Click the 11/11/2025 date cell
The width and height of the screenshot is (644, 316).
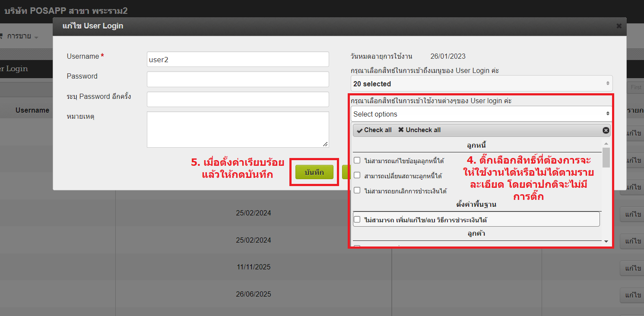(x=254, y=267)
